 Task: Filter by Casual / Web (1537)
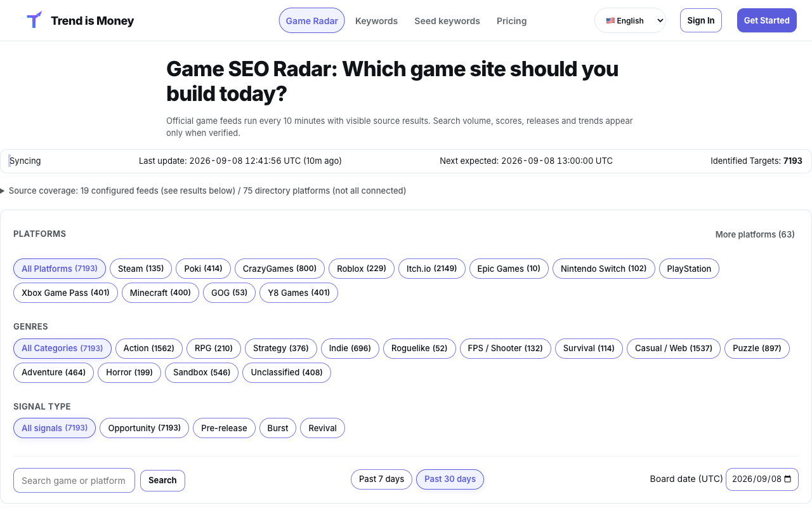674,348
